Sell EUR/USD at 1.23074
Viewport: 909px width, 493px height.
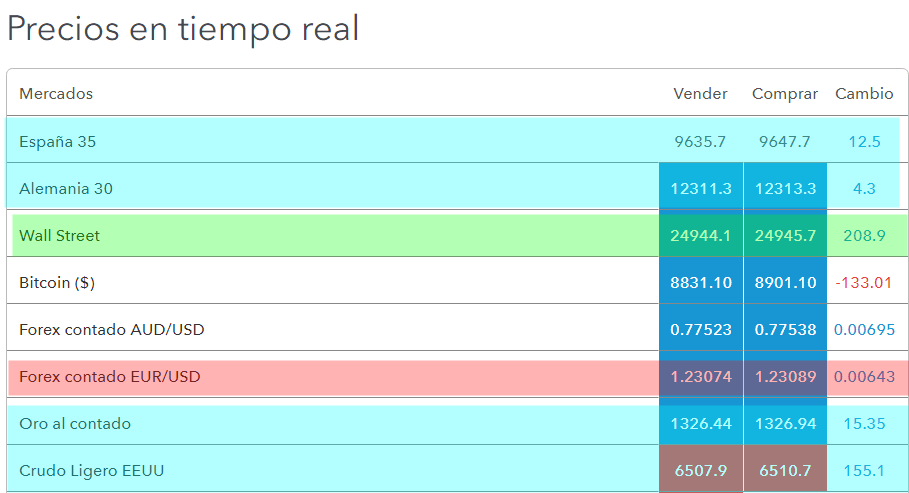700,377
